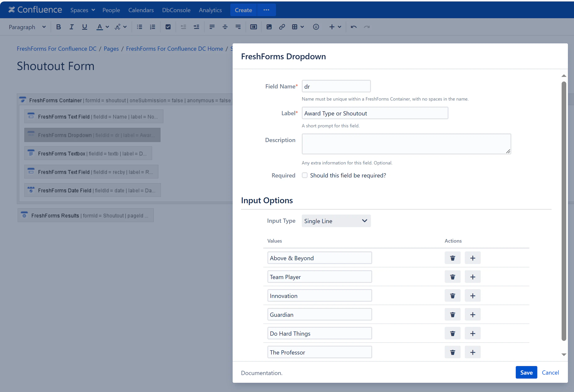Insert an image via toolbar icon

(x=269, y=27)
